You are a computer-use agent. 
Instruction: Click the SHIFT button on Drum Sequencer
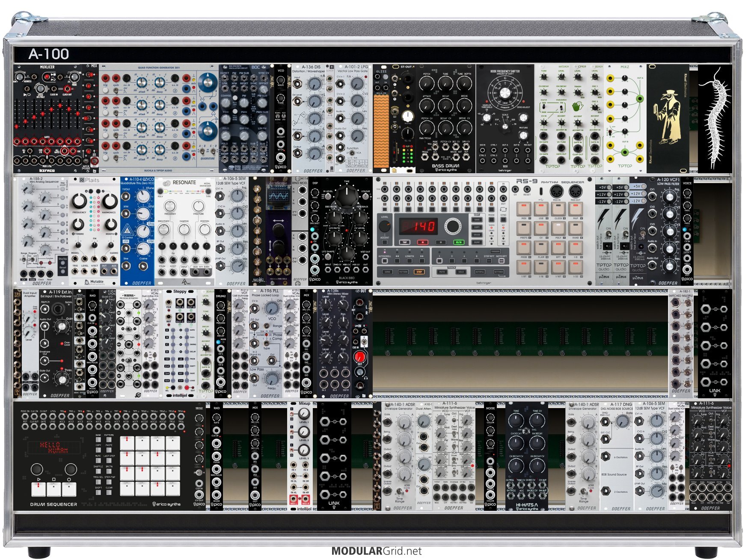[98, 493]
